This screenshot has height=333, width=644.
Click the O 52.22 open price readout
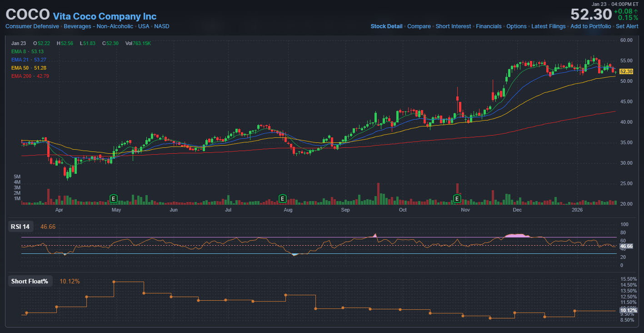coord(41,43)
